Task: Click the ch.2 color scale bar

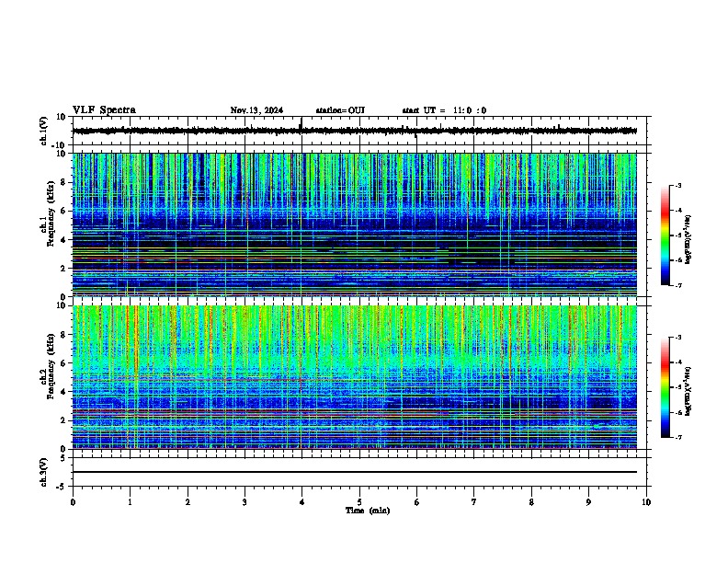Action: pyautogui.click(x=665, y=387)
